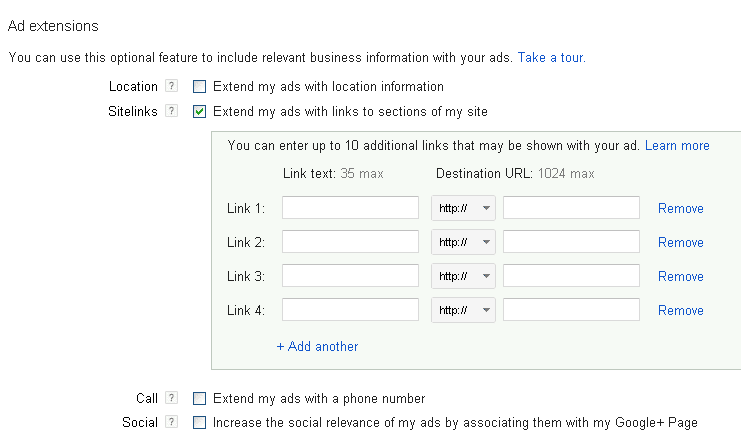Uncheck the Sitelinks extension checkbox
The height and width of the screenshot is (442, 741).
point(199,112)
